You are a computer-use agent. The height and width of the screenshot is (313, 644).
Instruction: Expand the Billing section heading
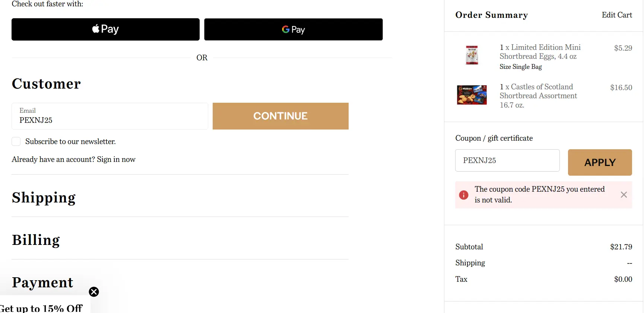pos(36,240)
